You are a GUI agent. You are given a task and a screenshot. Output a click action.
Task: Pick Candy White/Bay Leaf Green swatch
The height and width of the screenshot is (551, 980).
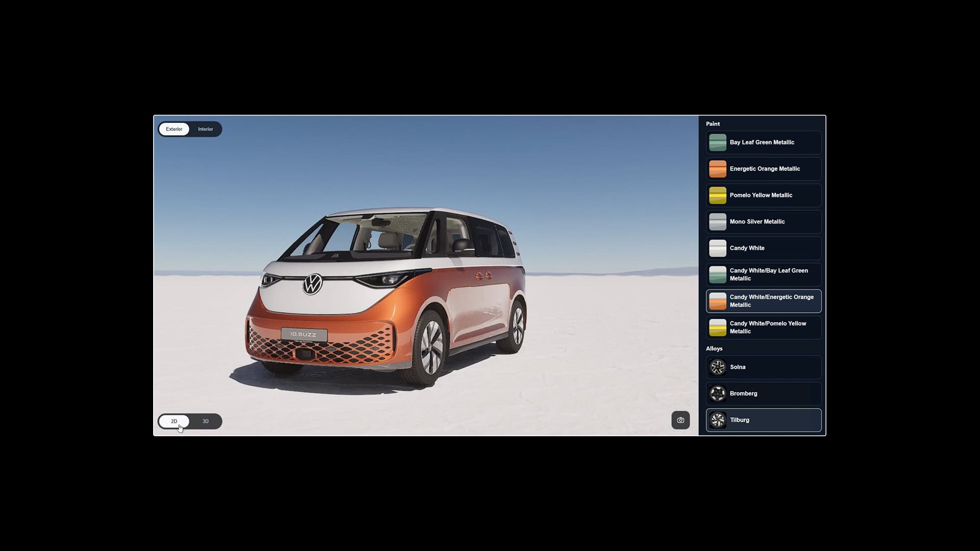pyautogui.click(x=718, y=274)
